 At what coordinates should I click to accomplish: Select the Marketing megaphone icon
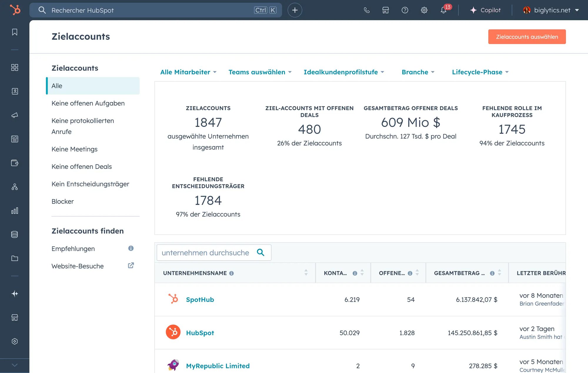[x=15, y=115]
